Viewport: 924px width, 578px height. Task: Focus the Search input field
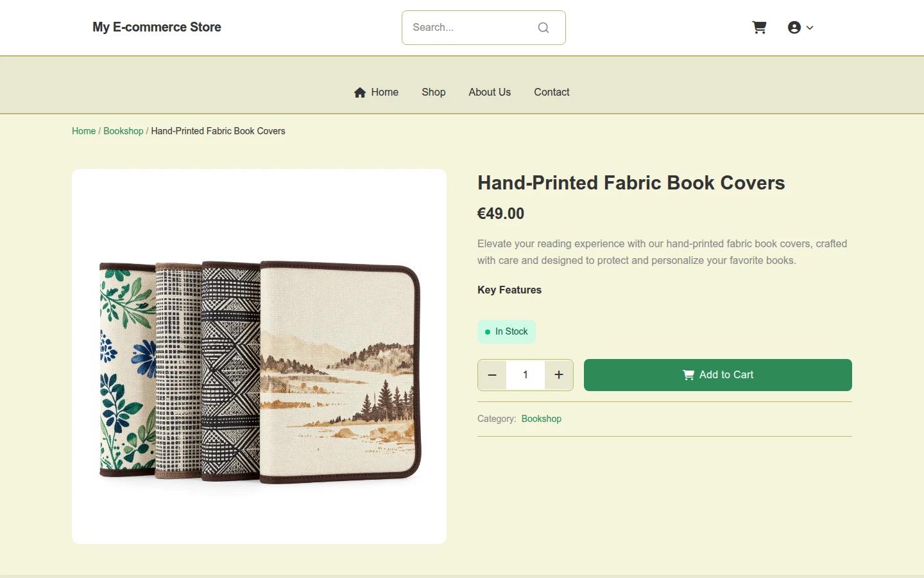point(483,28)
